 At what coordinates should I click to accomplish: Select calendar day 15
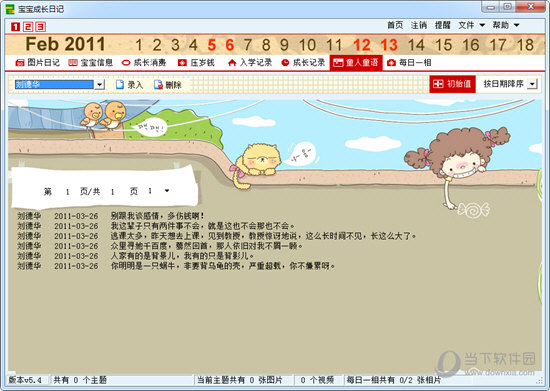point(444,45)
